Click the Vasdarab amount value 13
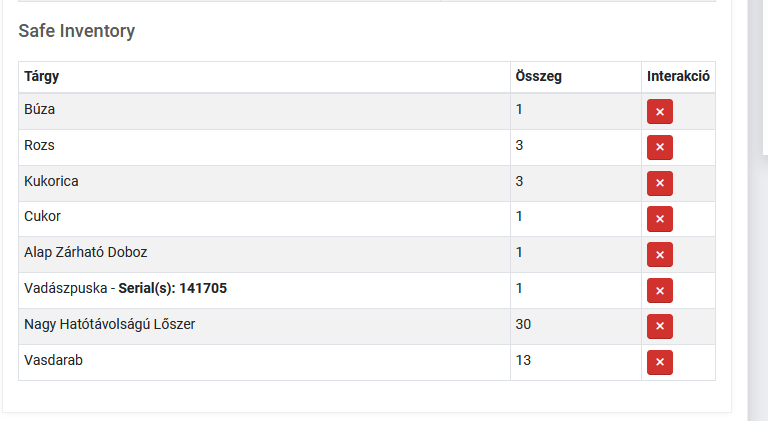The width and height of the screenshot is (768, 421). (523, 360)
